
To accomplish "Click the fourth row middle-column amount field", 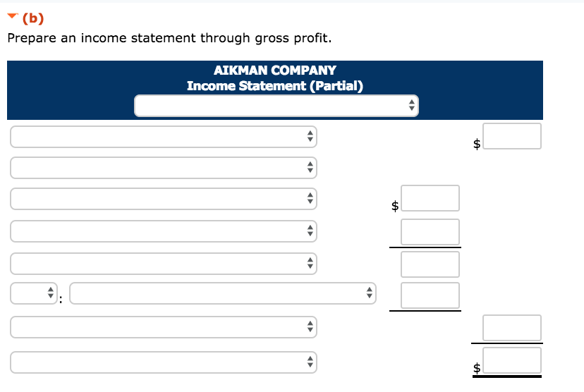I will 430,232.
